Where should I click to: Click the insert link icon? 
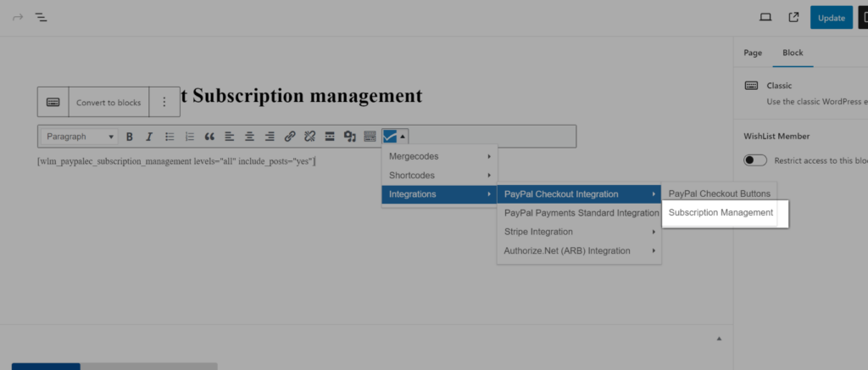pos(290,137)
